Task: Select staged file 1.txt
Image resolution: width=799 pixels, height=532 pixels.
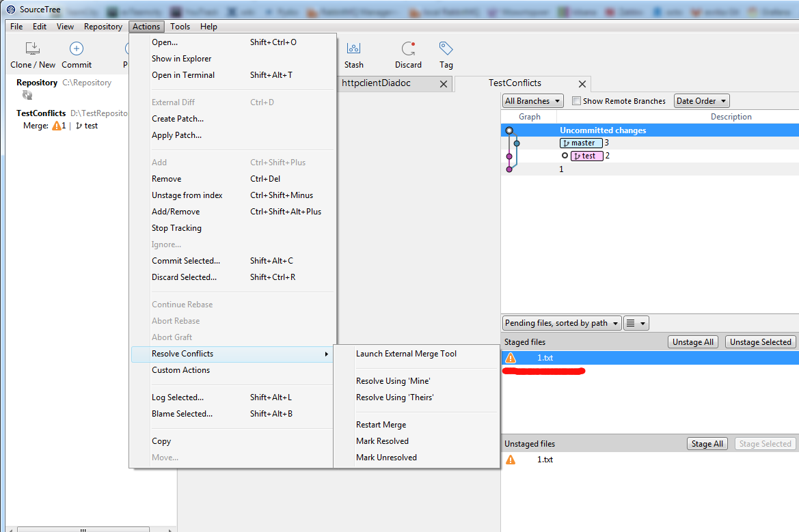Action: tap(650, 358)
